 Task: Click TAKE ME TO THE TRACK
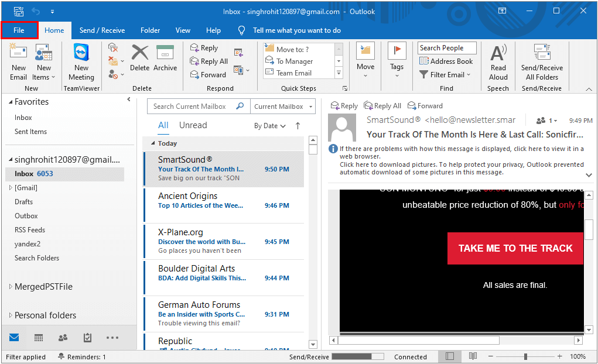[515, 248]
